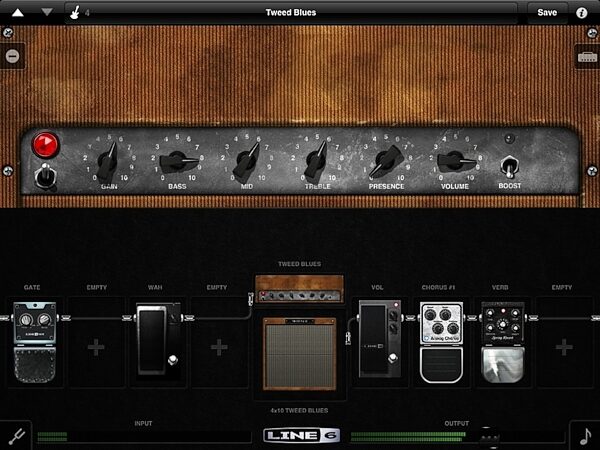Click the TWEED BLUES amp label
The width and height of the screenshot is (600, 450).
(x=300, y=264)
